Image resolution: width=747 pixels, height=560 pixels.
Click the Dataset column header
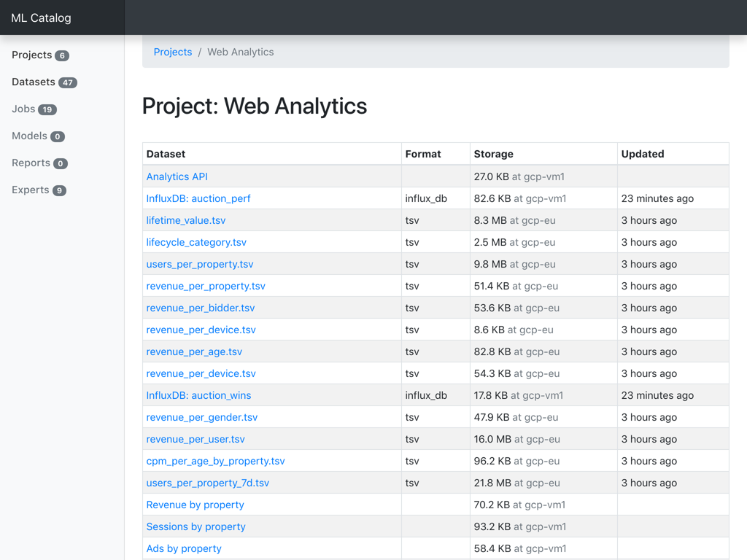coord(272,154)
